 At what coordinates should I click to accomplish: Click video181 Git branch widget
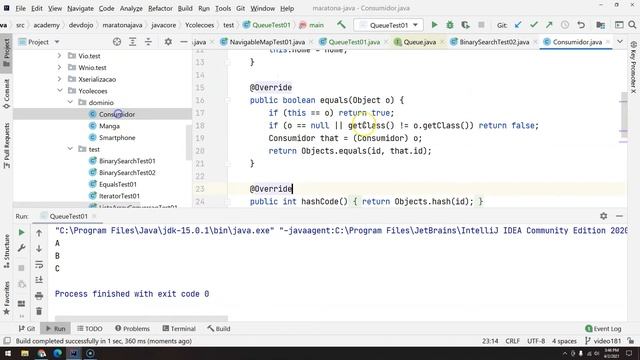[603, 341]
